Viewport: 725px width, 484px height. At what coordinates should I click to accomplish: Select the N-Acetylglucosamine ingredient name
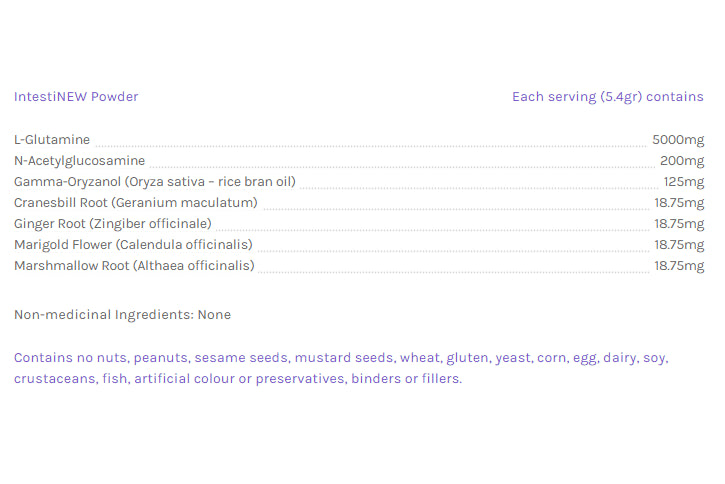[x=79, y=161]
